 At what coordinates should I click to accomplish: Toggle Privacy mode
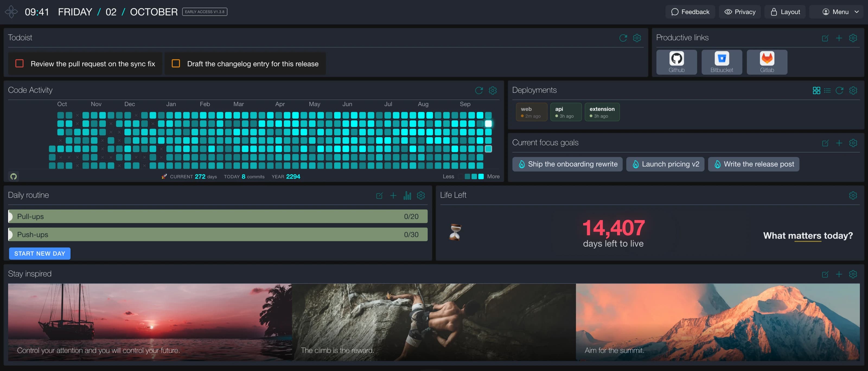[x=740, y=12]
